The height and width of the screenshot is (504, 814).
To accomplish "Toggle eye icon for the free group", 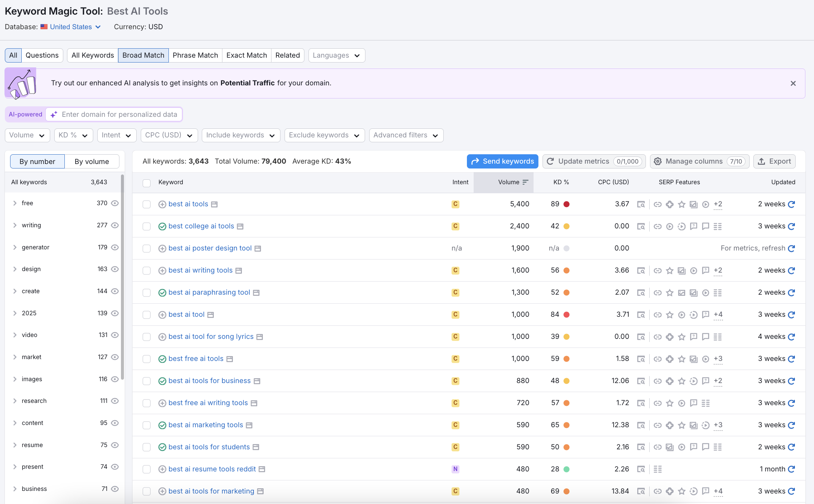I will [x=115, y=203].
